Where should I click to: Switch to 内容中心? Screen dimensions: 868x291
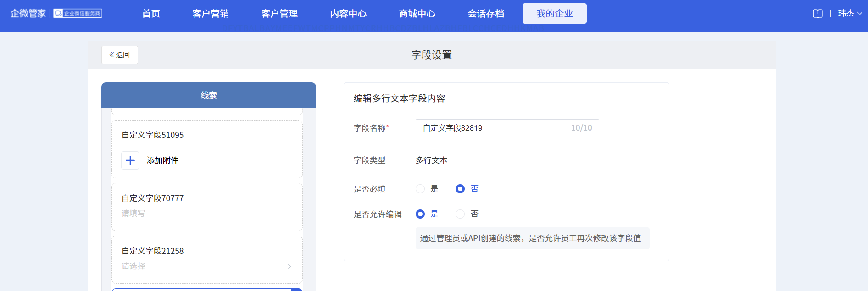pyautogui.click(x=348, y=14)
